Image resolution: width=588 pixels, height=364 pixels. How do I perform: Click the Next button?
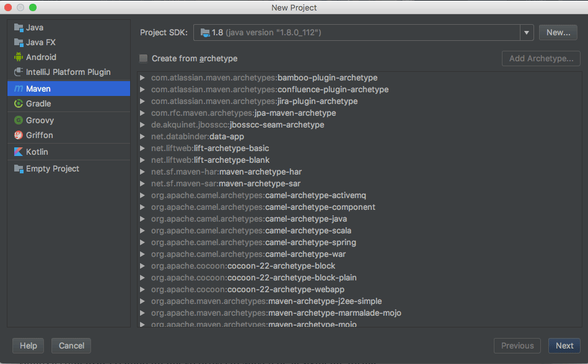coord(564,345)
